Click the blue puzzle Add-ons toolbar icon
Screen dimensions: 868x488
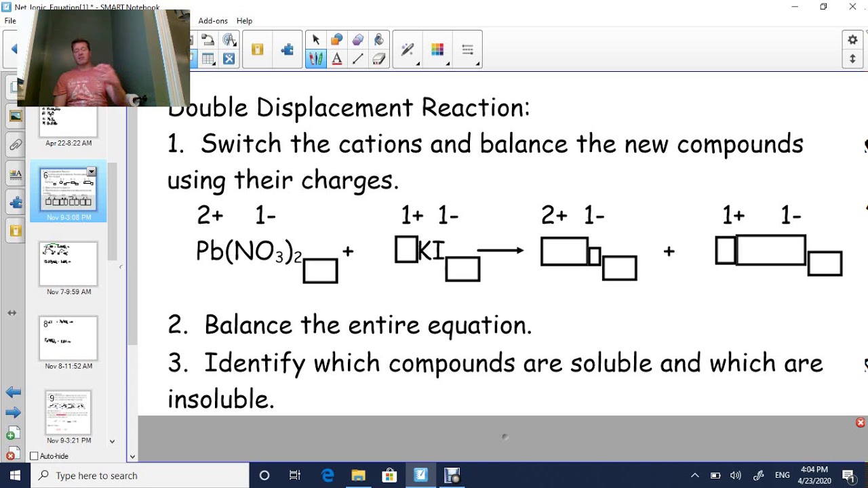(287, 49)
